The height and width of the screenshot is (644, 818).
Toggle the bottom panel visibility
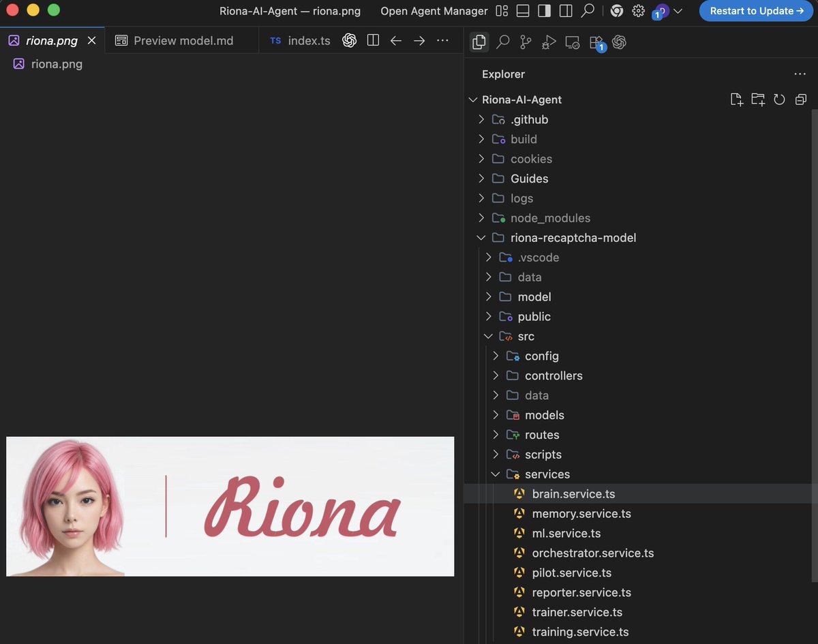click(x=524, y=11)
